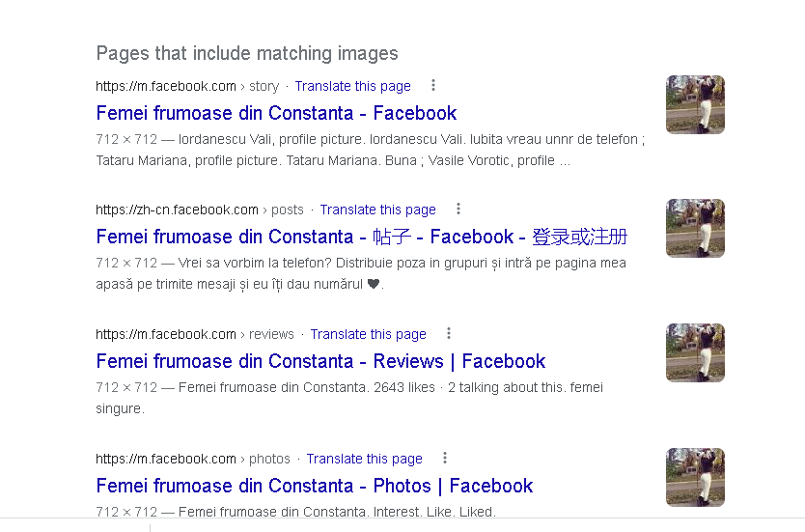Open first result thumbnail image
Screen dimensions: 805x532
695,104
